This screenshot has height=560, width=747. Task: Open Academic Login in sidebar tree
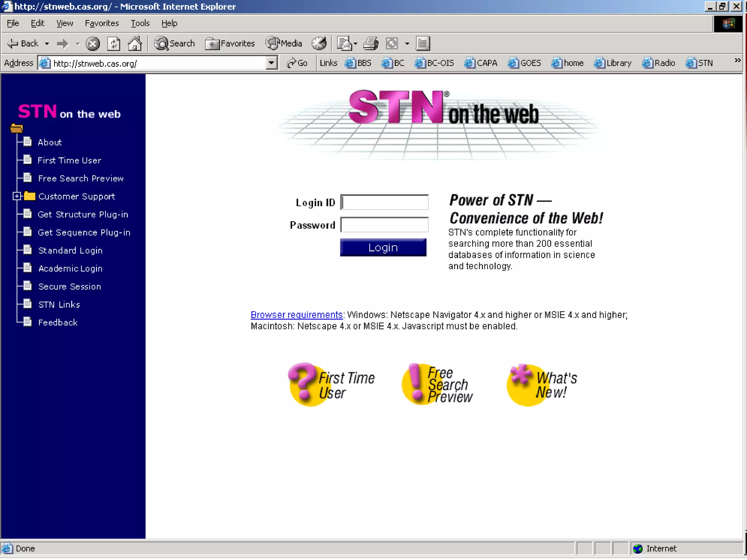(x=70, y=269)
